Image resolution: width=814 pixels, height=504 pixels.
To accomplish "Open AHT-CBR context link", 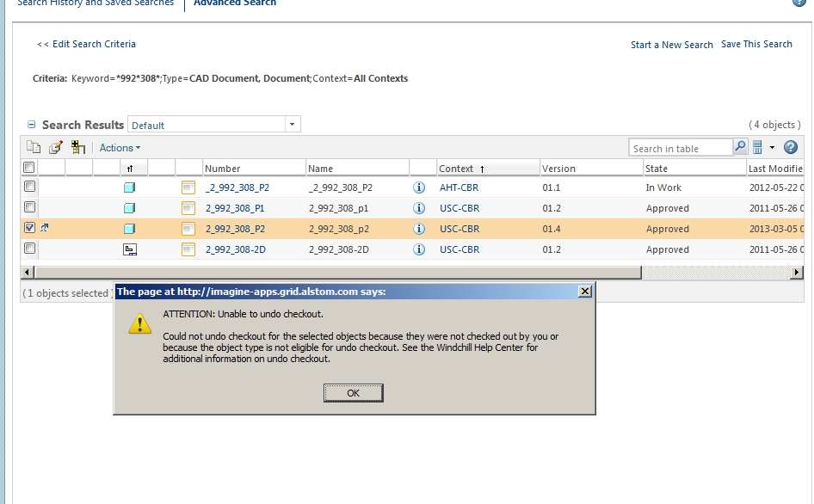I will pos(459,187).
